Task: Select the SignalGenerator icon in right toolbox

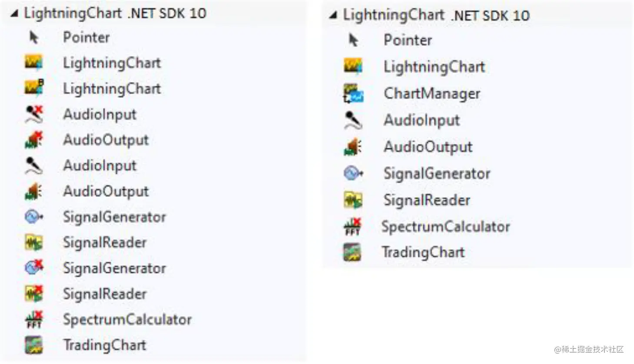Action: tap(353, 174)
